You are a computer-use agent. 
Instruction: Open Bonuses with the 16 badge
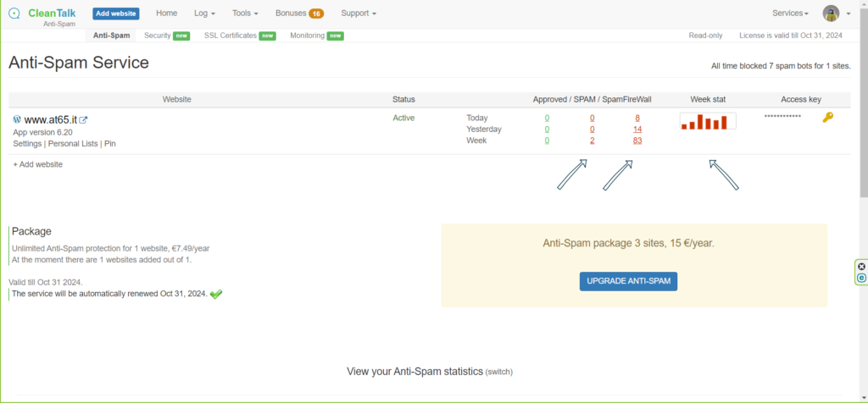click(x=299, y=14)
